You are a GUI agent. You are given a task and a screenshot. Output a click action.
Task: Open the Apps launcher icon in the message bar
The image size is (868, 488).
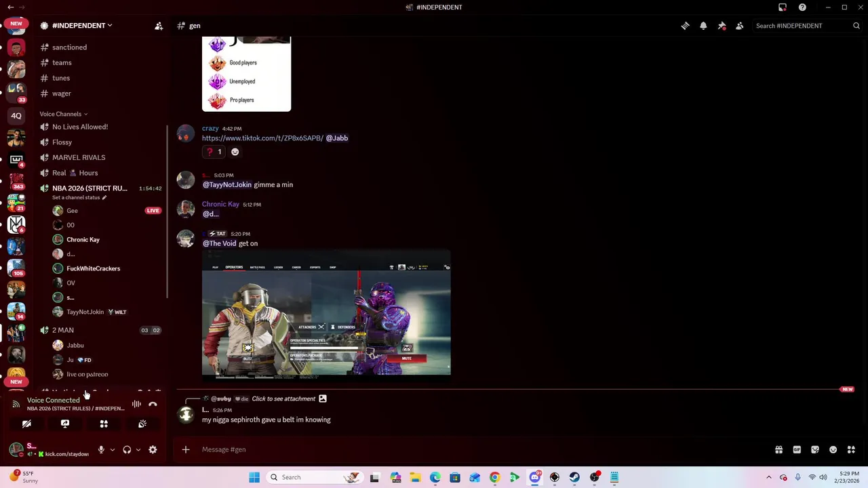coord(851,449)
